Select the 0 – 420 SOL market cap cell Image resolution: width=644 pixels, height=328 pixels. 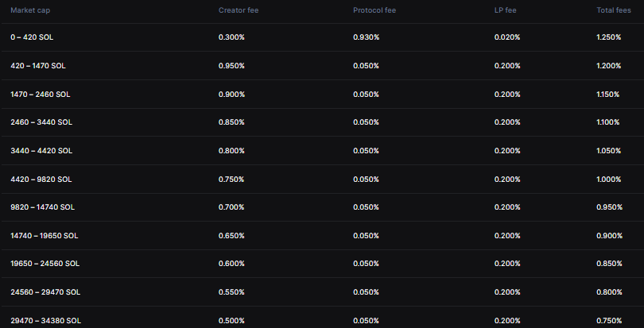[x=32, y=37]
